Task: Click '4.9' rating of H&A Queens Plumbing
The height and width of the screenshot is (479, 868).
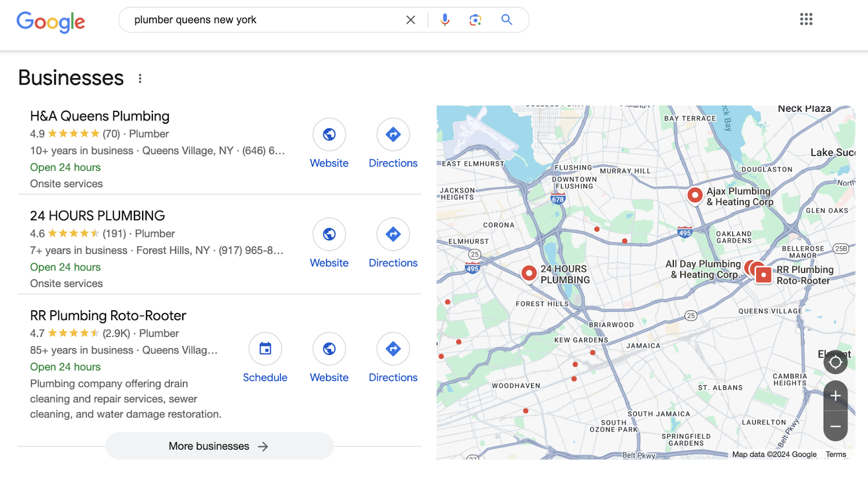Action: coord(37,134)
